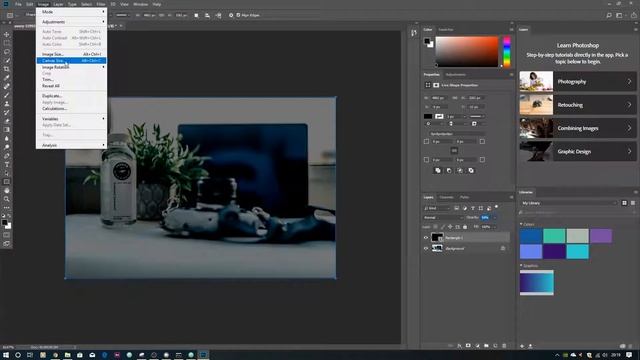The width and height of the screenshot is (640, 360).
Task: Switch to the Swatches tab
Action: click(x=446, y=29)
